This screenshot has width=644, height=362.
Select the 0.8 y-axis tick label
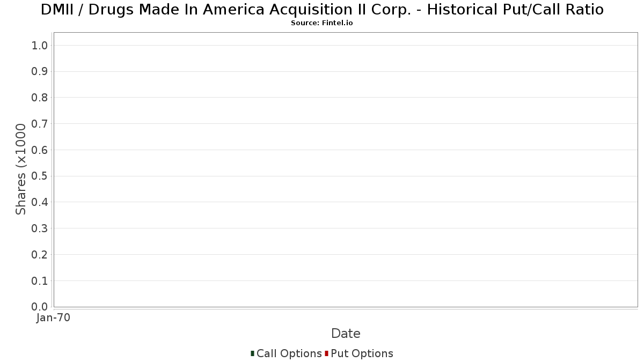40,98
